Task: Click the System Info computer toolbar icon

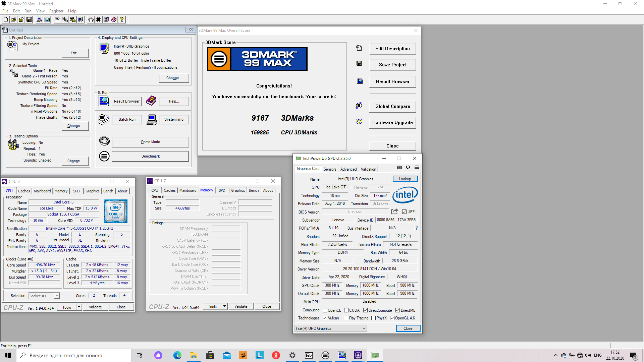Action: [39, 20]
